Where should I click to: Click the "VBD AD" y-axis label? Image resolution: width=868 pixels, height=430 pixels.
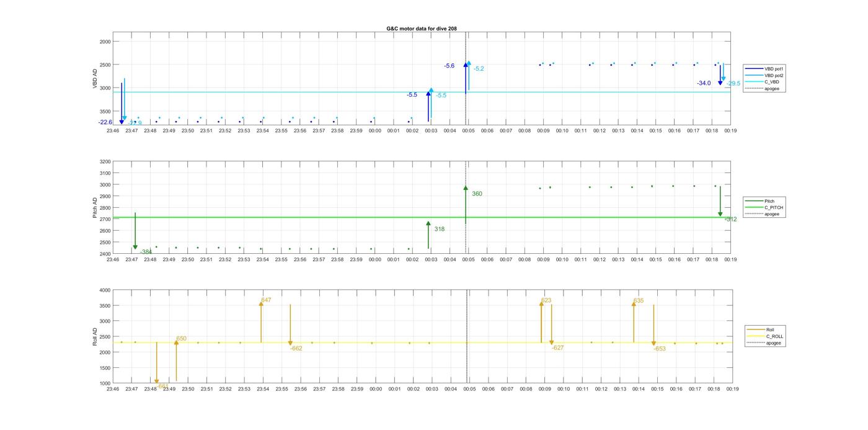(95, 78)
